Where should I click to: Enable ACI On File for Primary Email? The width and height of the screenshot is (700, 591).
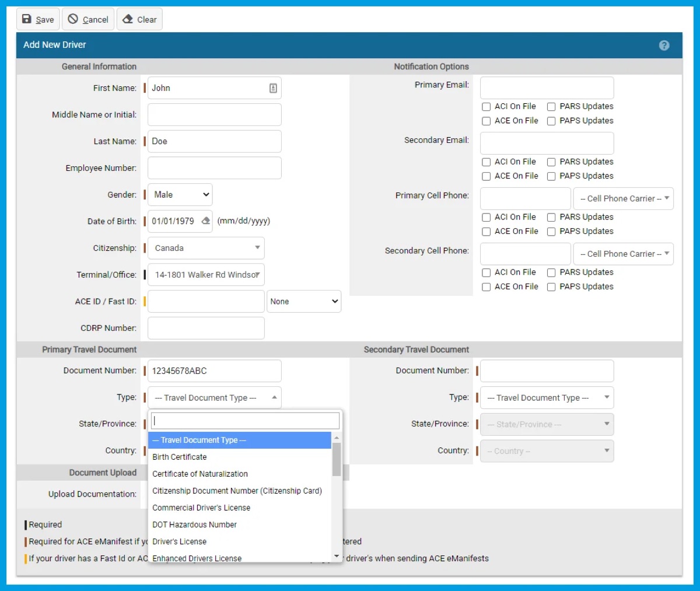(486, 107)
